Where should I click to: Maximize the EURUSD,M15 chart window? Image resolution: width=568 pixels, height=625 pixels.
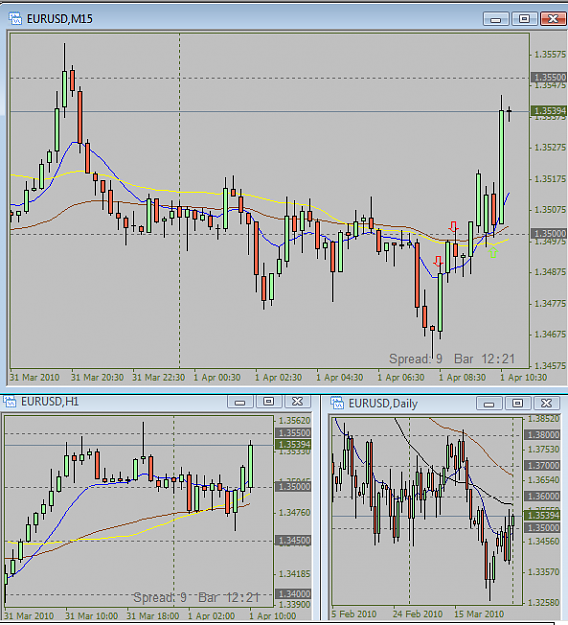[x=524, y=19]
